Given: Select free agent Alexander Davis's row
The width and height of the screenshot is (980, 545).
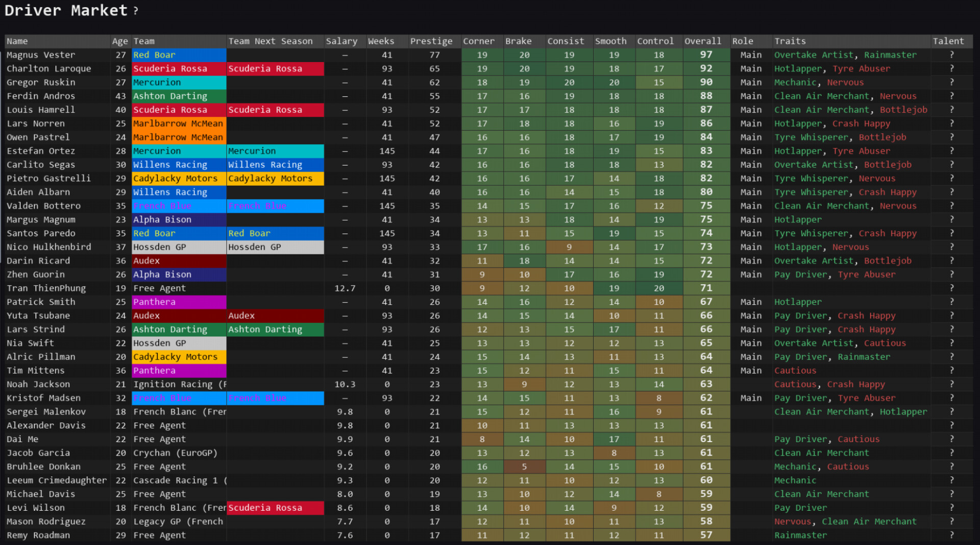Looking at the screenshot, I should tap(46, 425).
